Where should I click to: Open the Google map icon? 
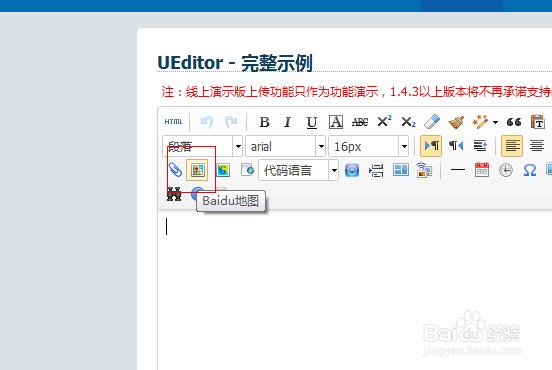click(x=223, y=170)
